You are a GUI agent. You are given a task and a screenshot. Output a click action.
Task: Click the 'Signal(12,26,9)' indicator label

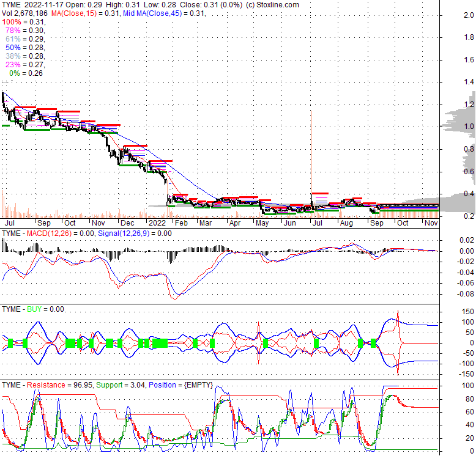coord(124,234)
